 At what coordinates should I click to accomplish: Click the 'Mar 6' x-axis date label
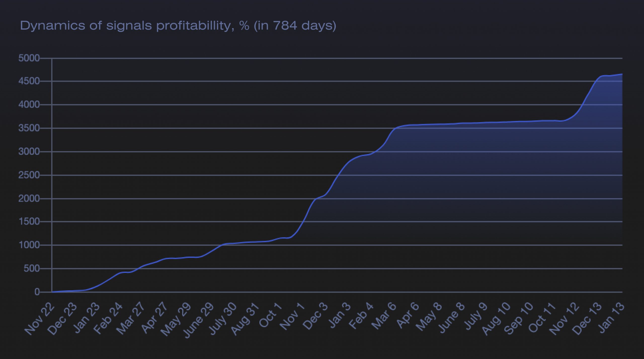[x=384, y=316]
